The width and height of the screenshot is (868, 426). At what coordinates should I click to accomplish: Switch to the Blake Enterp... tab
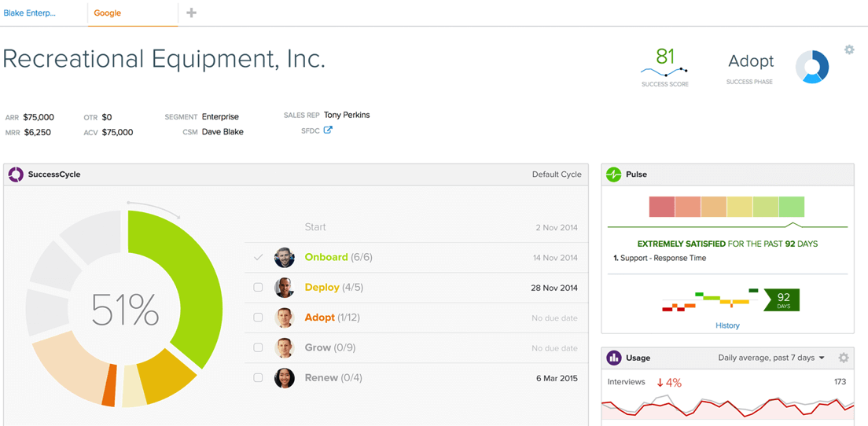[29, 13]
